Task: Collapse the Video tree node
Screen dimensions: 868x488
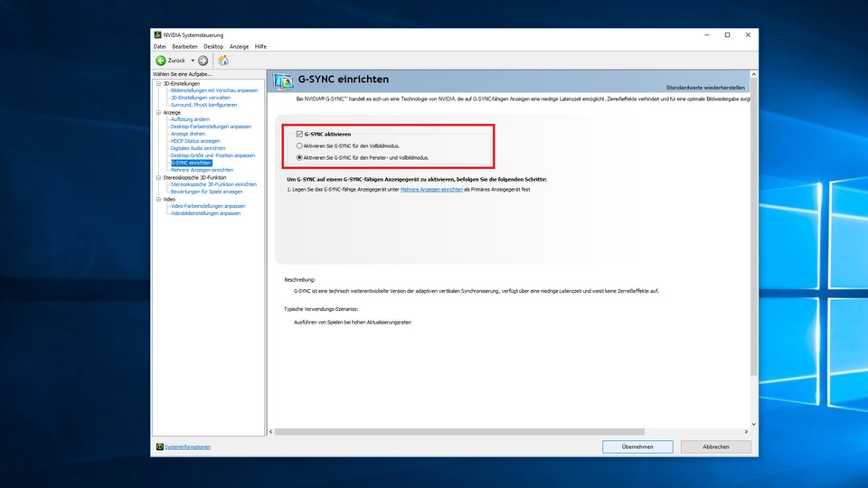Action: point(158,199)
